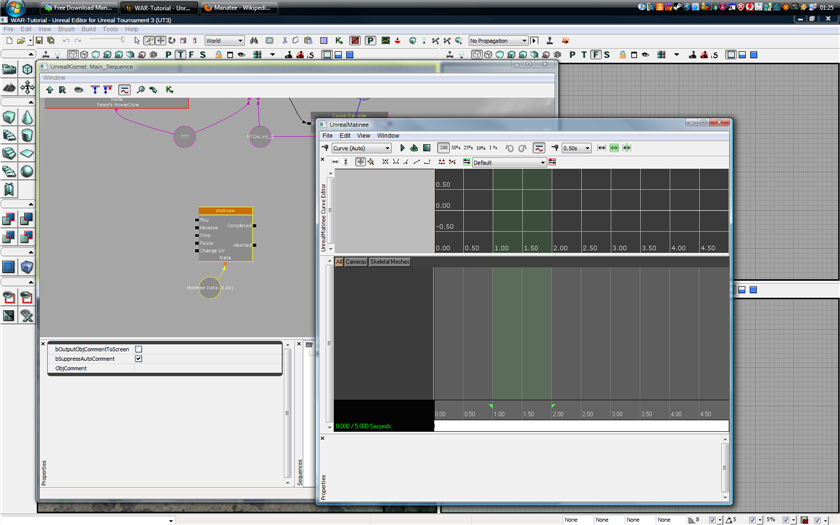Click the ObjComment property field
Image resolution: width=840 pixels, height=525 pixels.
coord(207,369)
